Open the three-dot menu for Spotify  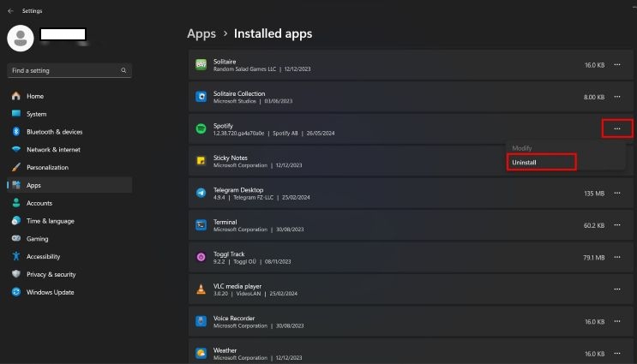pos(616,128)
